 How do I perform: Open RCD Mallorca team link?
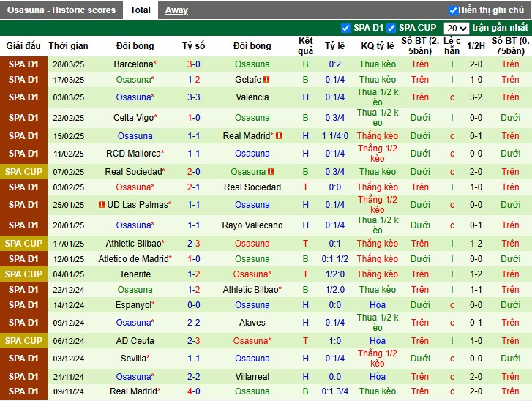point(133,154)
